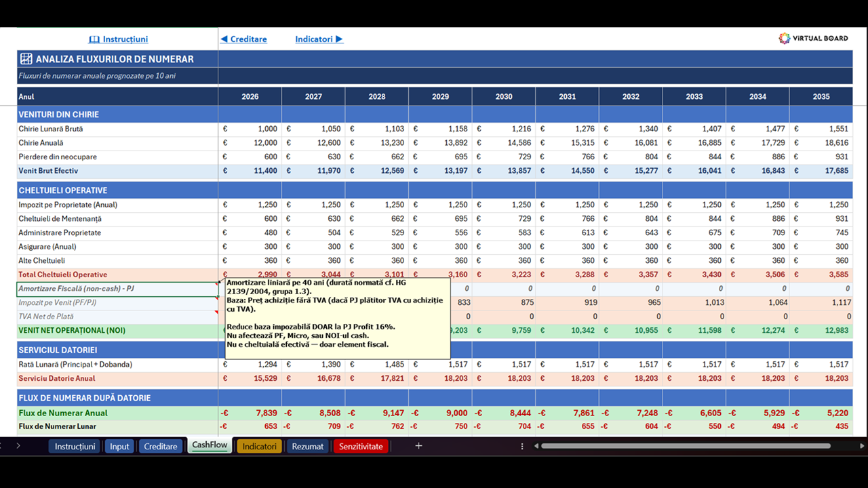The height and width of the screenshot is (488, 868).
Task: Click the sheet tabs scroll right arrow
Action: click(x=18, y=446)
